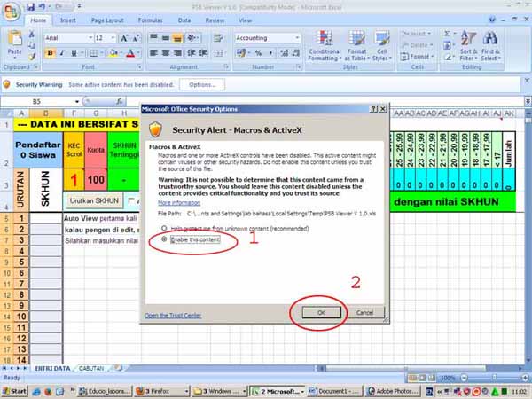The height and width of the screenshot is (399, 532).
Task: Click the Format as Table icon
Action: click(356, 46)
